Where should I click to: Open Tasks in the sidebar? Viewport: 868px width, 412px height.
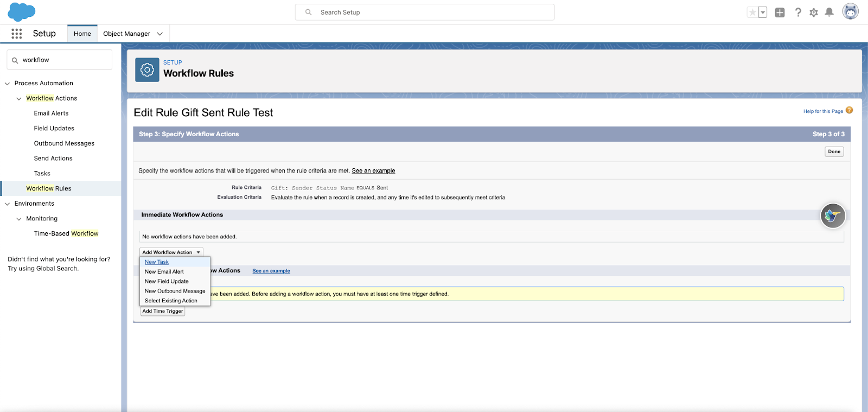tap(42, 174)
